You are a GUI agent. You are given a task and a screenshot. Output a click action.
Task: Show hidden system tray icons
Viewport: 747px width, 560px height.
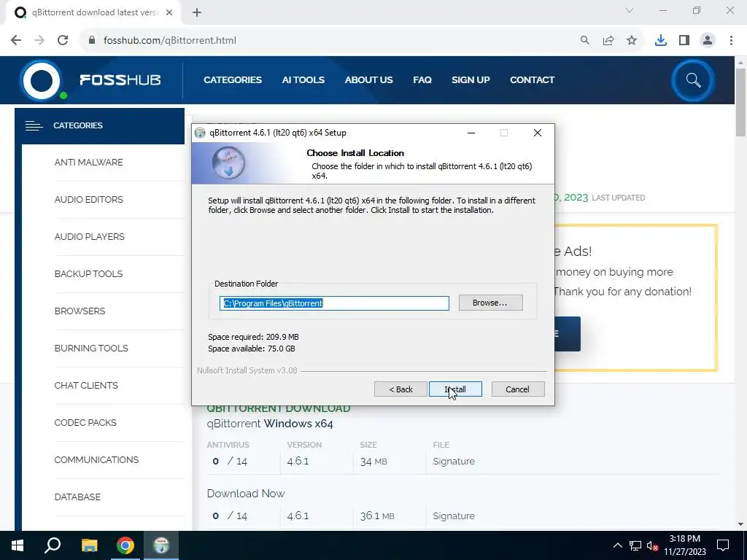point(617,545)
